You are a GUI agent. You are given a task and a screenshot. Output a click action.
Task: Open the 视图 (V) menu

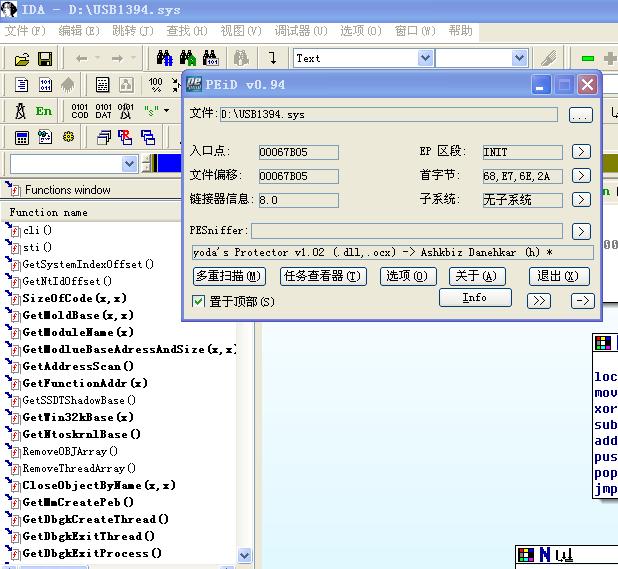pyautogui.click(x=241, y=31)
